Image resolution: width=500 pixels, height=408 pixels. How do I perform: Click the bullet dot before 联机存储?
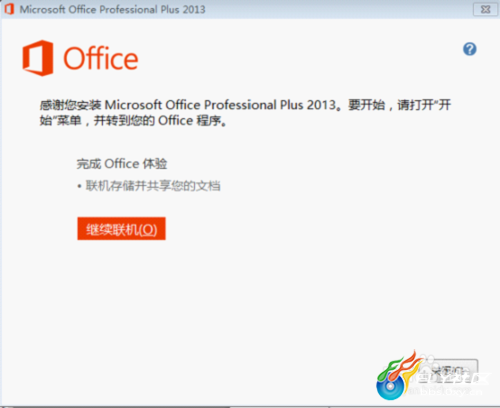[x=79, y=186]
